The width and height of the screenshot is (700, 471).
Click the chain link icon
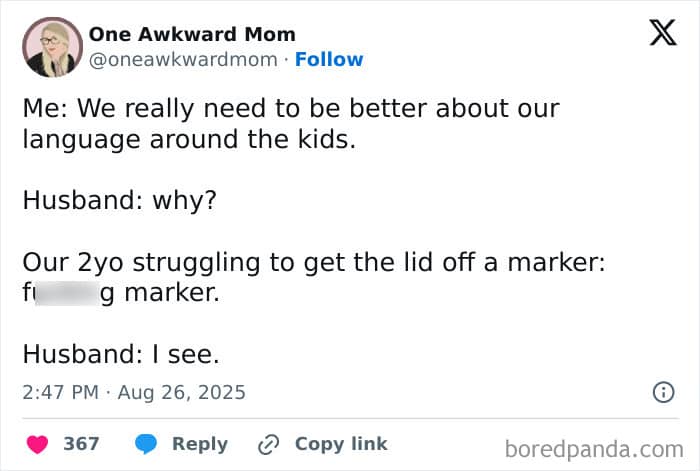pos(268,443)
